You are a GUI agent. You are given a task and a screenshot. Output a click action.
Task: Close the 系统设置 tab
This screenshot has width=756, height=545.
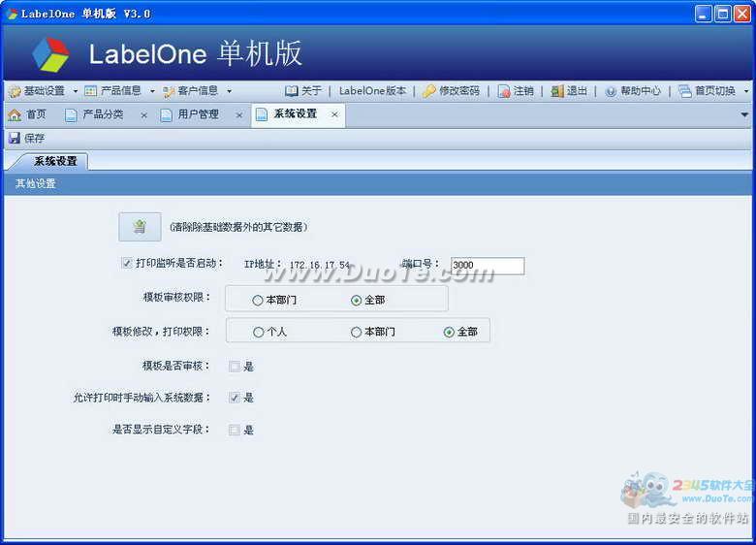334,114
